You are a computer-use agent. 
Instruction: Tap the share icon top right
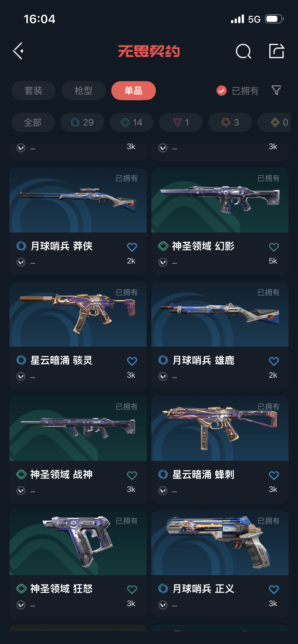click(276, 51)
